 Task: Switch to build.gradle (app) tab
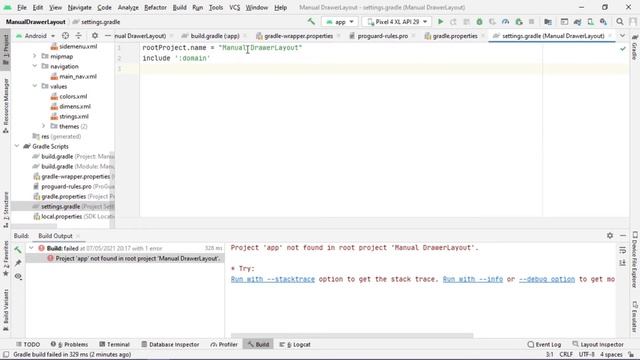point(215,36)
